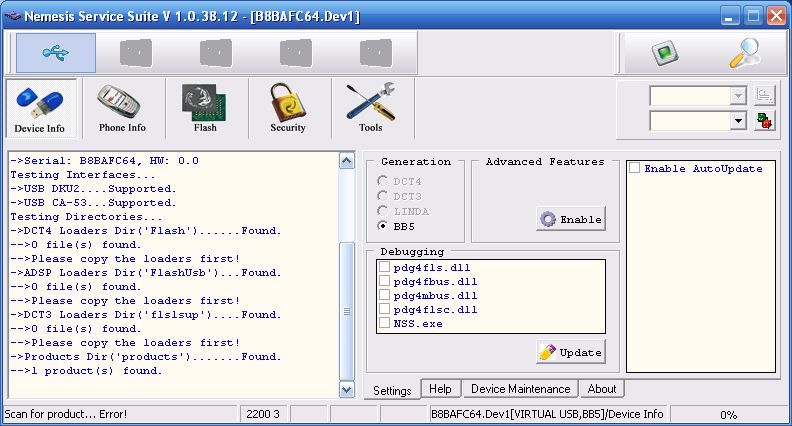This screenshot has width=792, height=426.
Task: Switch to the Settings tab
Action: (392, 390)
